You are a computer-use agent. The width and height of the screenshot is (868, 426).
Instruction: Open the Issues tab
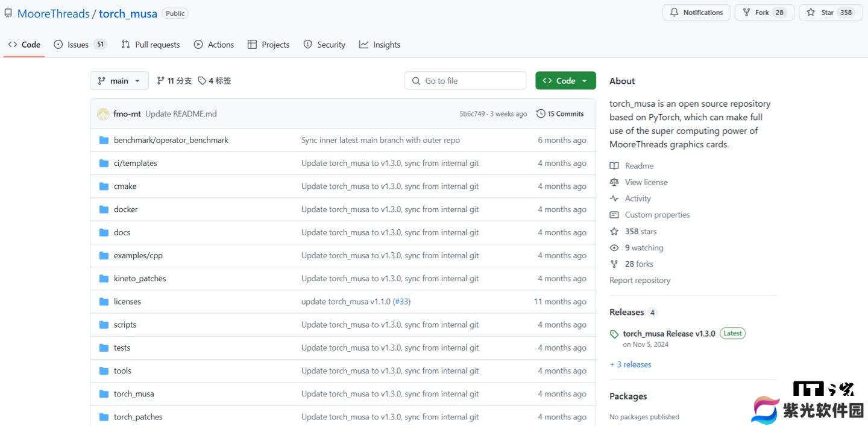[80, 45]
